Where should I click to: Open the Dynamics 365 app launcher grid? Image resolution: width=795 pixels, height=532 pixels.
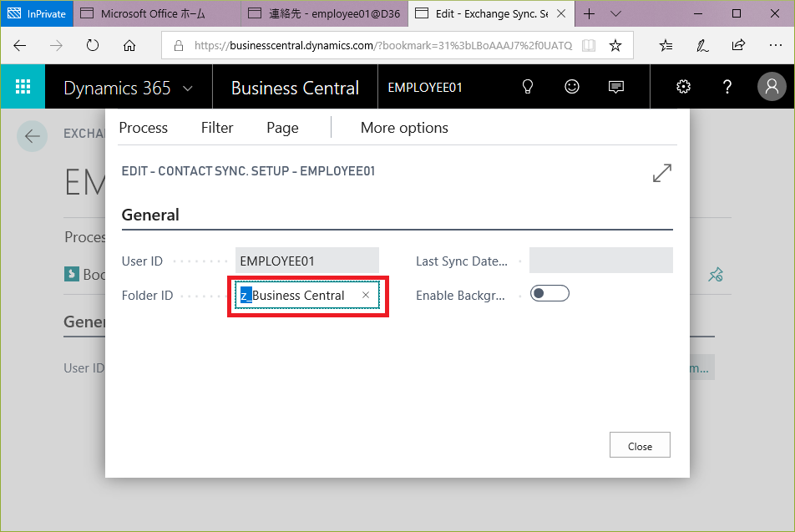(x=23, y=87)
